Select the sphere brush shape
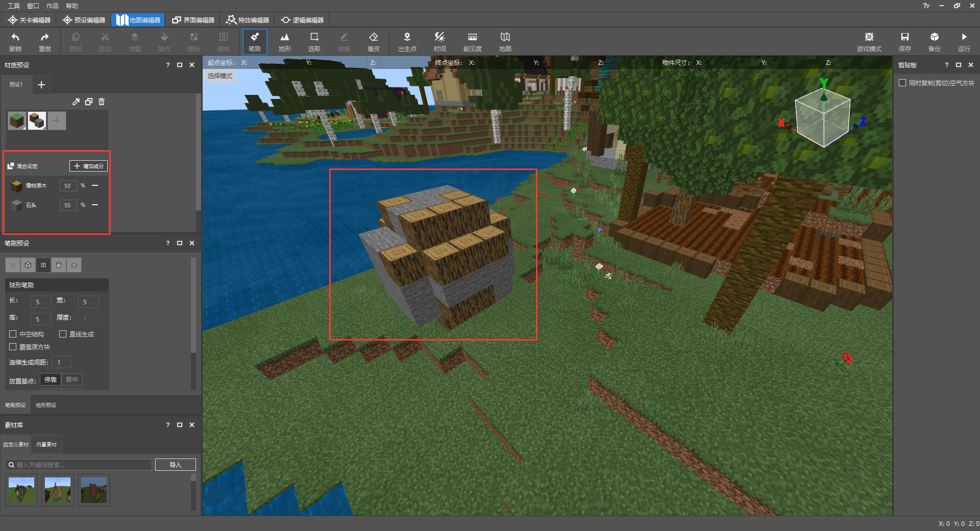 [x=43, y=265]
